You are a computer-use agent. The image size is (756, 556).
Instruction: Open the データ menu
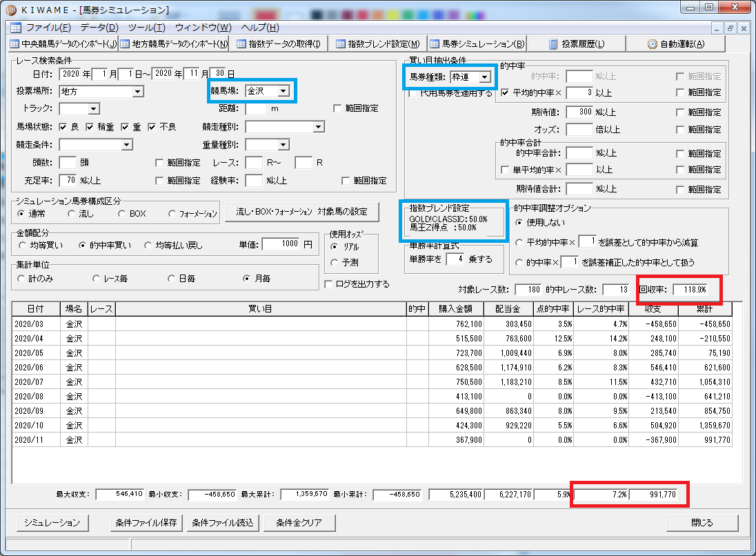coord(99,28)
